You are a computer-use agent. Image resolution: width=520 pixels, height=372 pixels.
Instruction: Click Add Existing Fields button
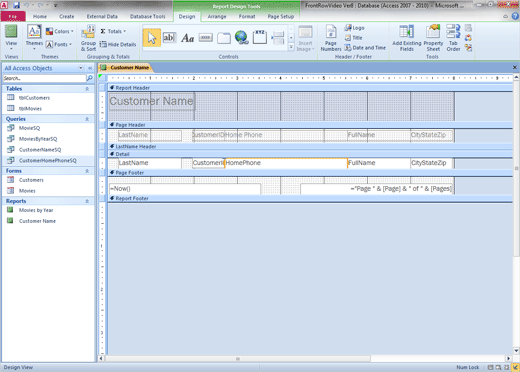[407, 38]
